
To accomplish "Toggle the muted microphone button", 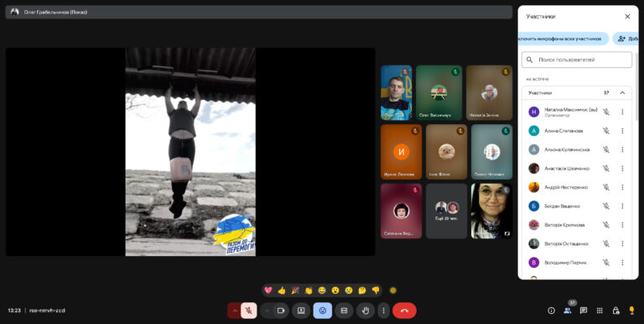I will click(248, 311).
